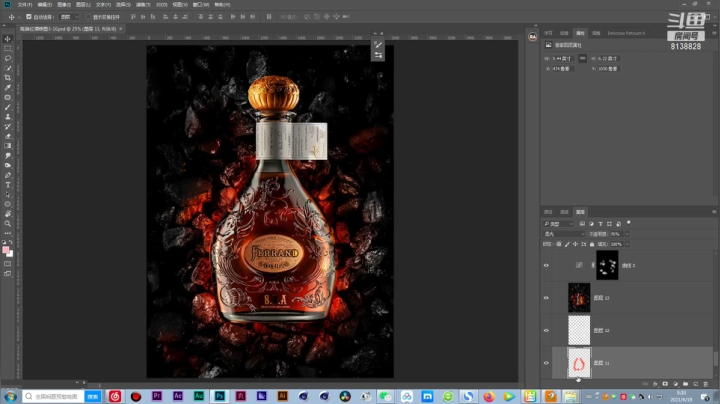Select the Horizontal Type tool

point(8,185)
